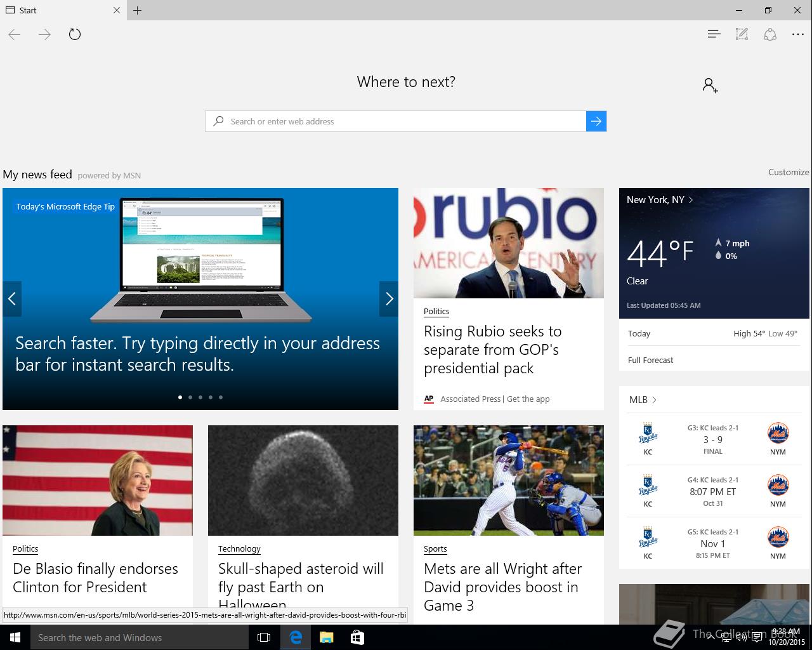Image resolution: width=812 pixels, height=650 pixels.
Task: Open G4 8:07 PM ET Oct 31 game
Action: (713, 491)
